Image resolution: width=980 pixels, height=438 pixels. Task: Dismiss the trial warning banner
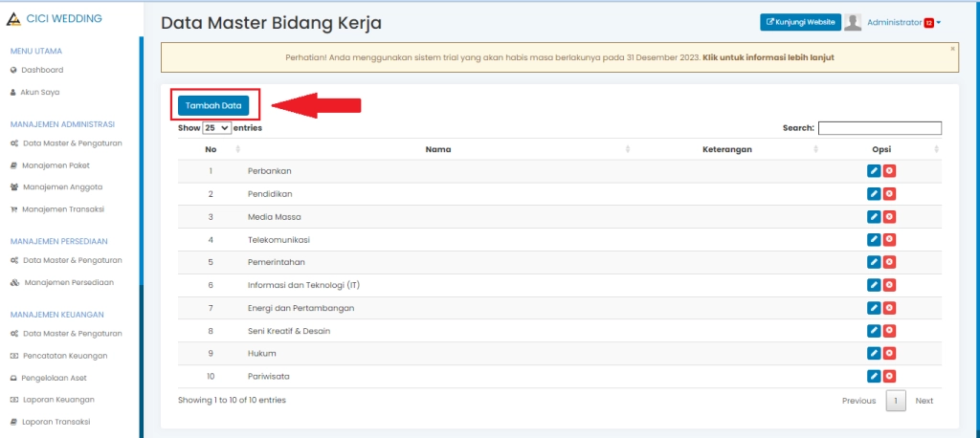point(952,48)
